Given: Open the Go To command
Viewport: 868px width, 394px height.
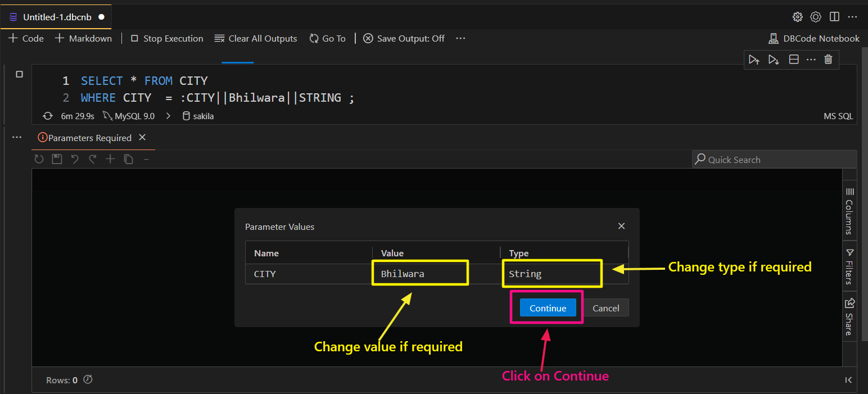Looking at the screenshot, I should (328, 38).
